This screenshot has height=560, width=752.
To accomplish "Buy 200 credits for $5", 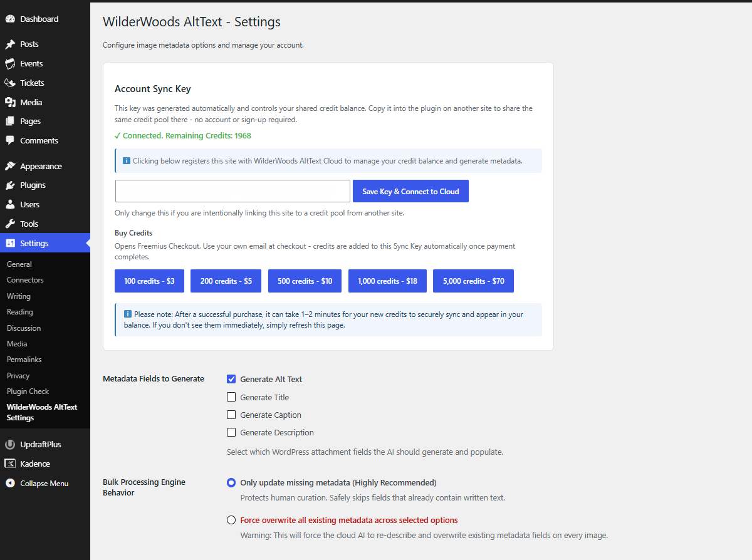I will [x=226, y=281].
